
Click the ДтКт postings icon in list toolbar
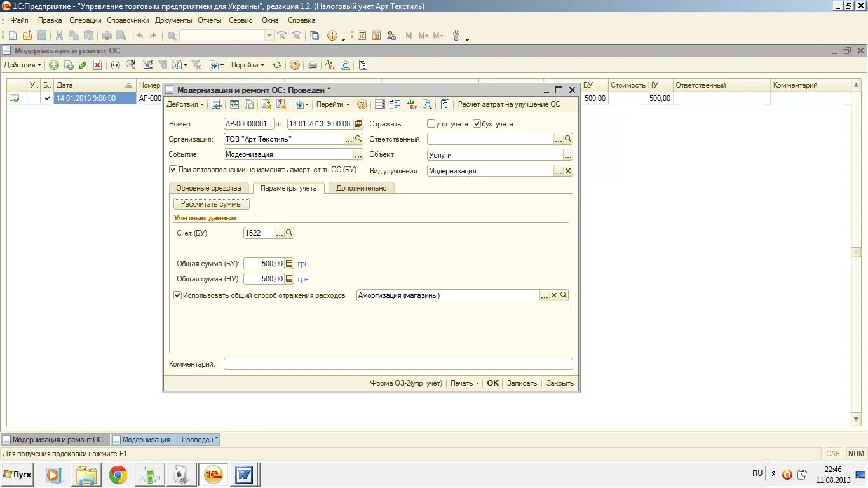click(330, 65)
